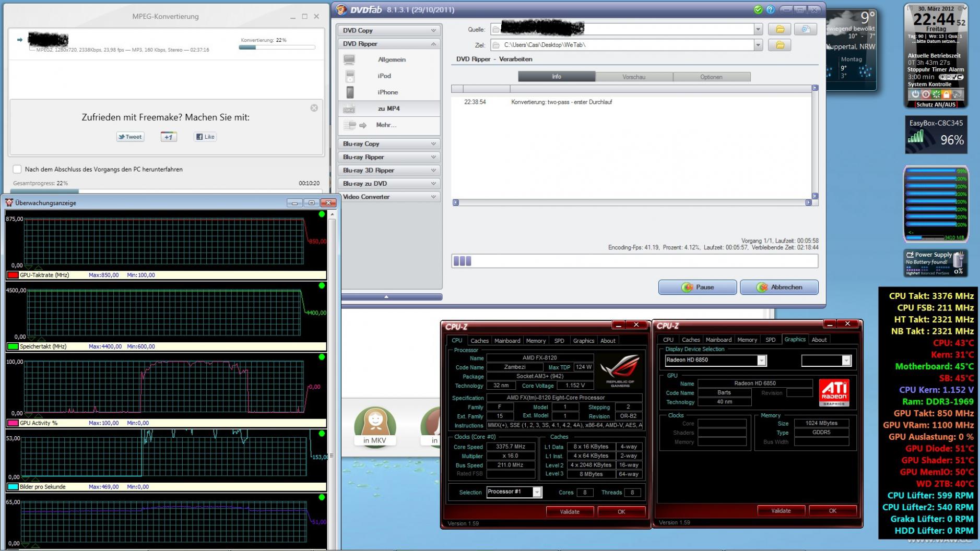Select the iPhone ripper profile
Viewport: 980px width, 551px height.
coord(387,92)
